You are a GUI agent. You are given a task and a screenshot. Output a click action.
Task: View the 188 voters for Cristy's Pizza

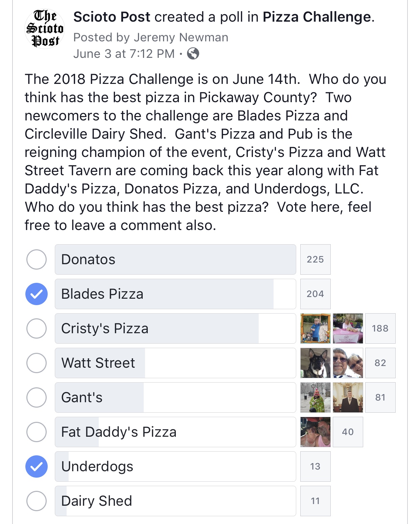pos(380,328)
